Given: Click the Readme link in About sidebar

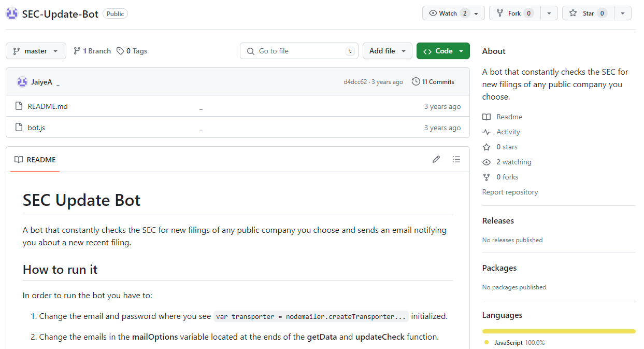Looking at the screenshot, I should pyautogui.click(x=509, y=117).
